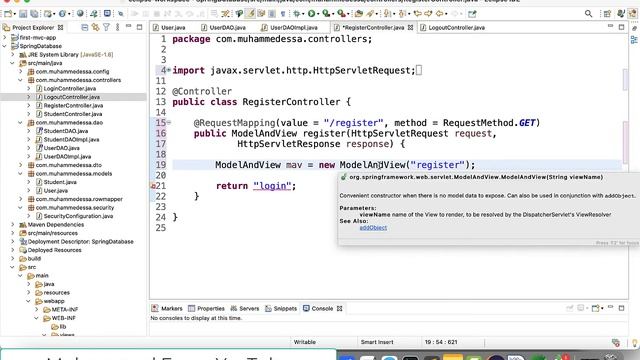Click the filter funnel icon in Project Explorer
The image size is (640, 360).
pyautogui.click(x=107, y=27)
